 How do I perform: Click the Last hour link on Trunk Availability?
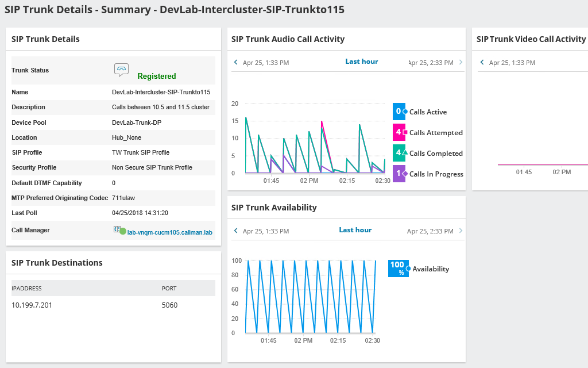pyautogui.click(x=355, y=230)
